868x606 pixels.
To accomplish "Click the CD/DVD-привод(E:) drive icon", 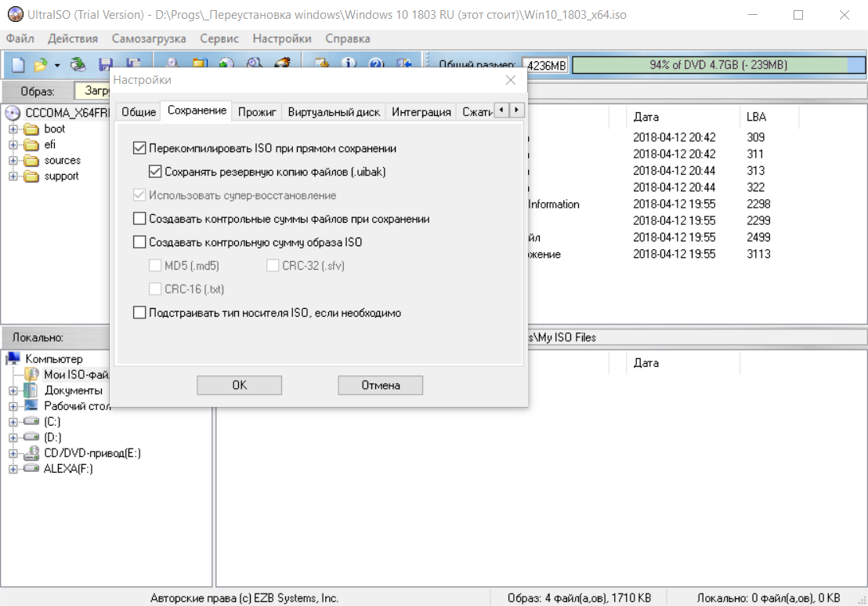I will pos(31,452).
